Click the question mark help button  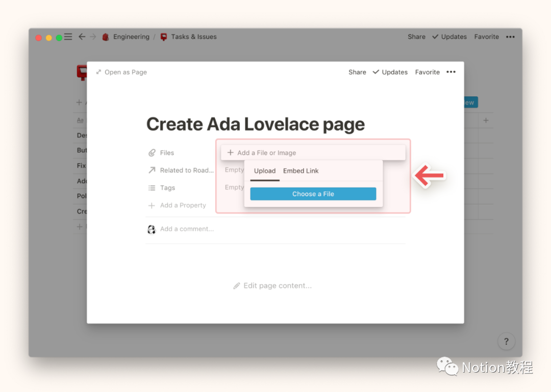506,342
